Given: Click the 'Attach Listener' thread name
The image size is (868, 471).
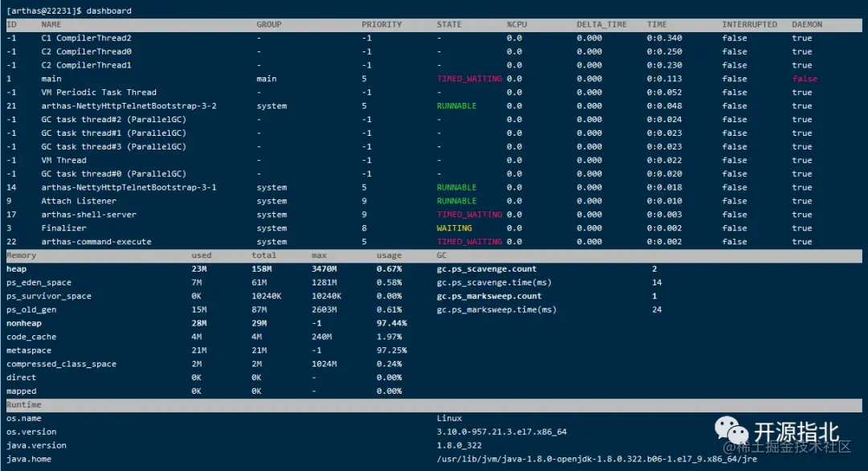Looking at the screenshot, I should click(79, 201).
